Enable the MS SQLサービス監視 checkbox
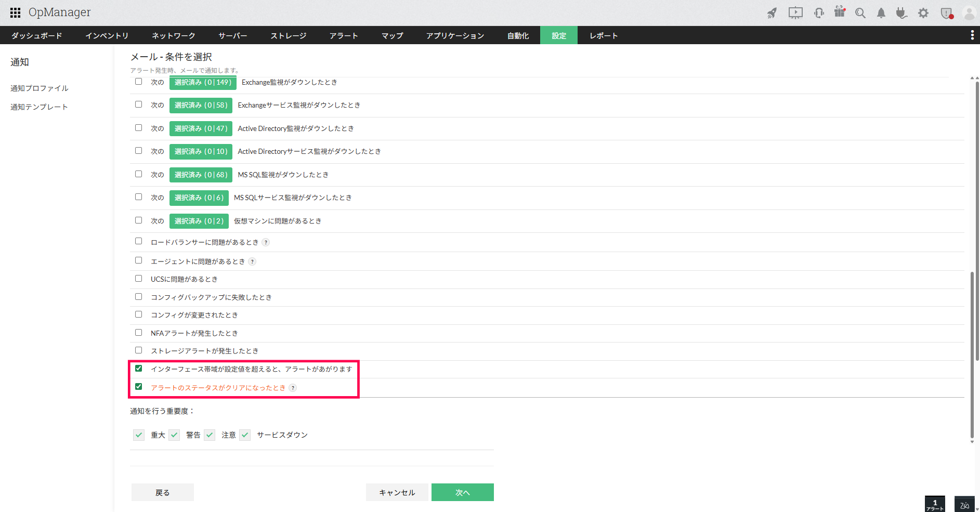 pos(138,197)
